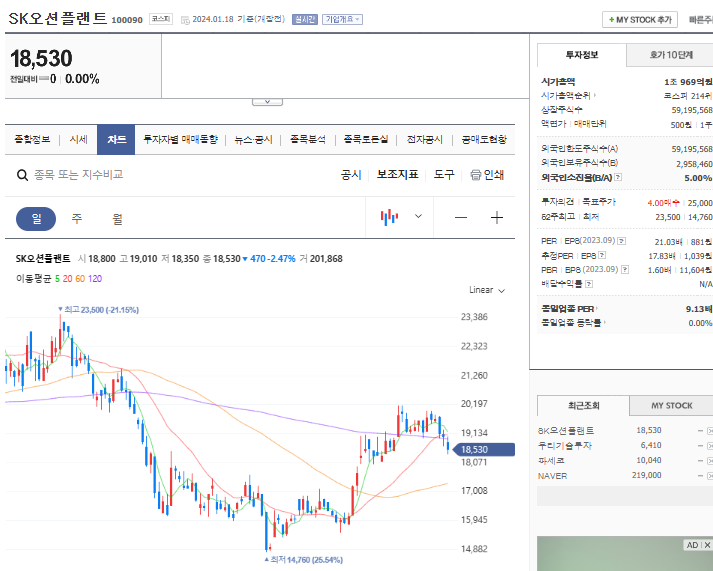This screenshot has height=571, width=713.
Task: Open SK오션플랜트 in recent list
Action: point(566,431)
